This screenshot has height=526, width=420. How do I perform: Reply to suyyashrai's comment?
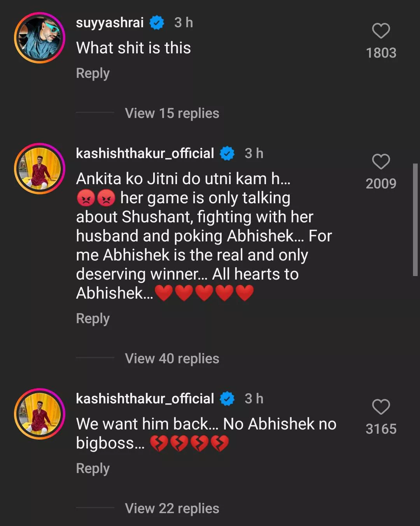tap(93, 73)
